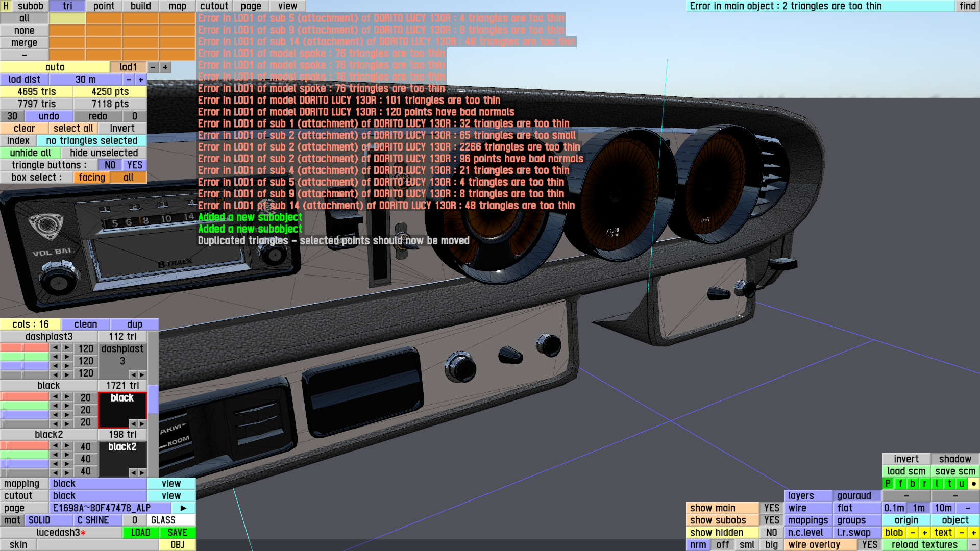Open the cutout tab
Viewport: 980px width, 551px height.
214,6
